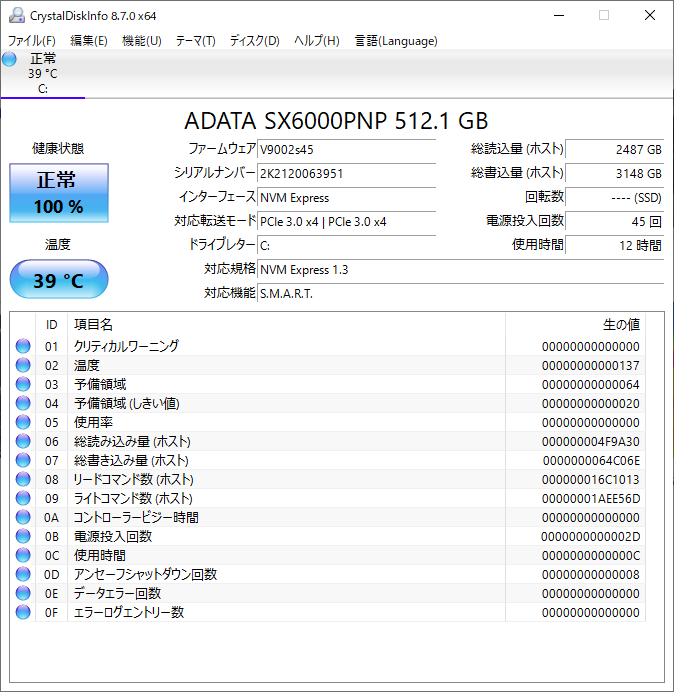Viewport: 674px width, 692px height.
Task: Click status orb for row 08 リードコマンド数
Action: 23,479
